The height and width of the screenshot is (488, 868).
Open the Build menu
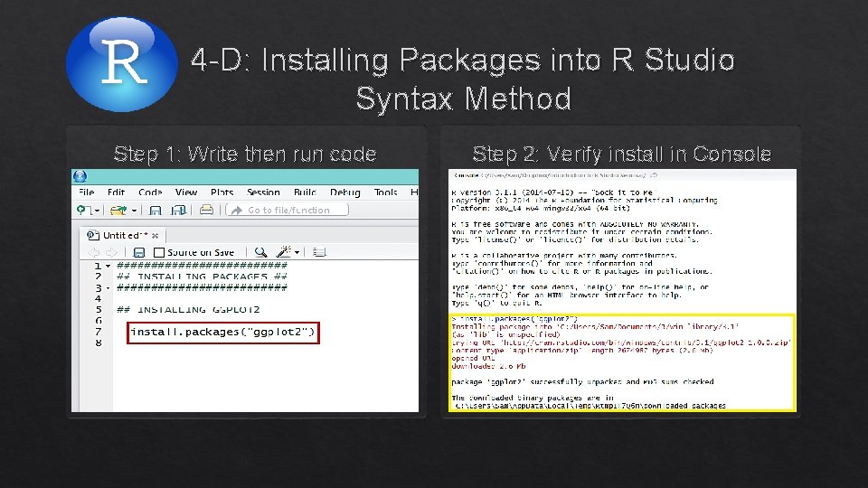[305, 192]
